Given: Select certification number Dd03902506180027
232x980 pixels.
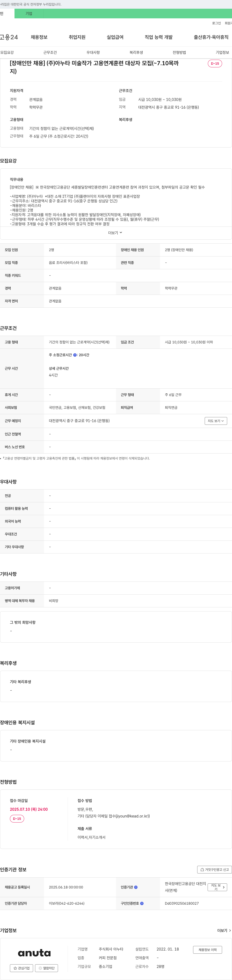Looking at the screenshot, I should coord(182,903).
